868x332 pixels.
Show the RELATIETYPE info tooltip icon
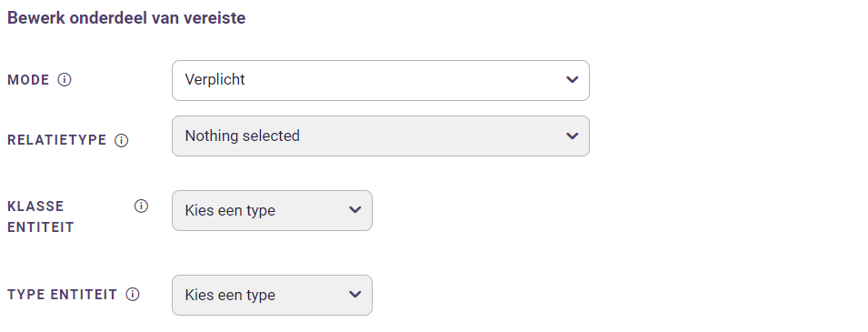121,140
